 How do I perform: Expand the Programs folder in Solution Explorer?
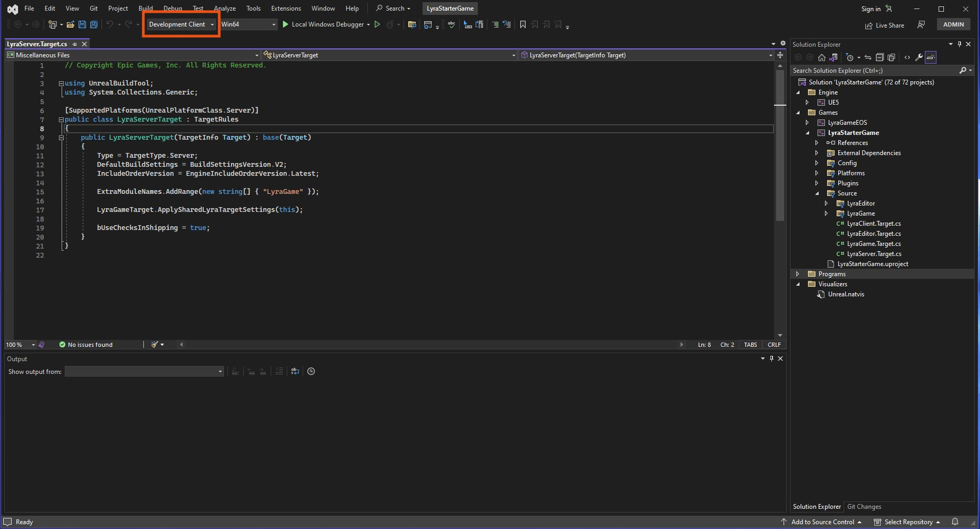(797, 274)
